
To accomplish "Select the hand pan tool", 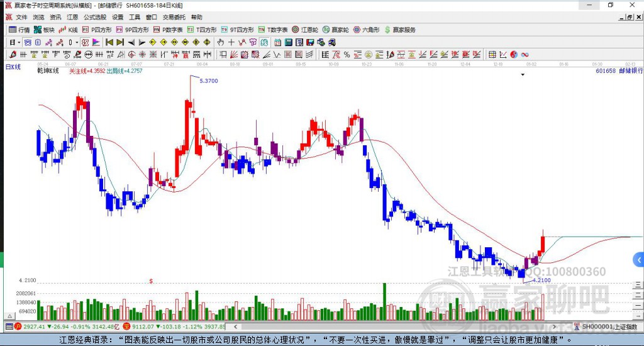I will click(x=221, y=42).
